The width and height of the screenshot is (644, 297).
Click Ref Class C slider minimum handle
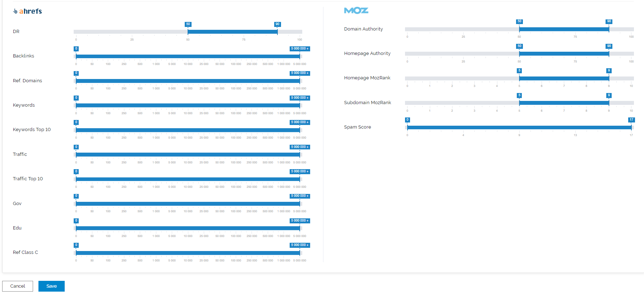tap(76, 252)
